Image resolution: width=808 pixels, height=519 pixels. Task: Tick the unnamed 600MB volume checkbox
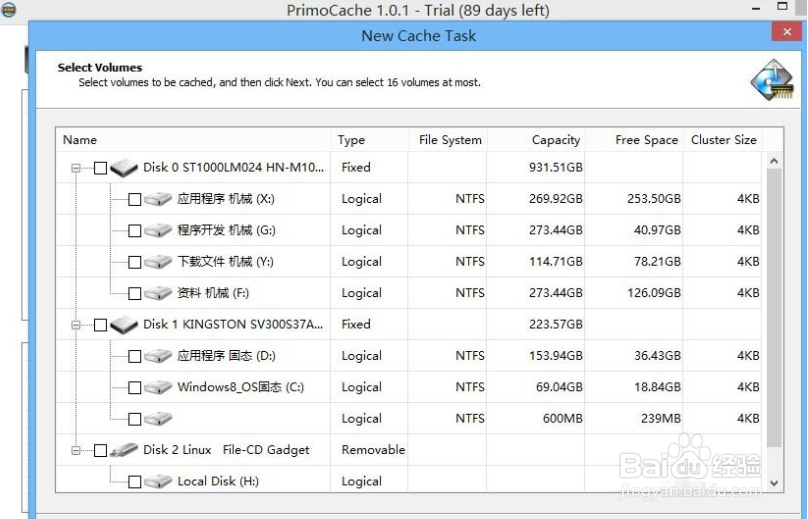click(x=134, y=420)
